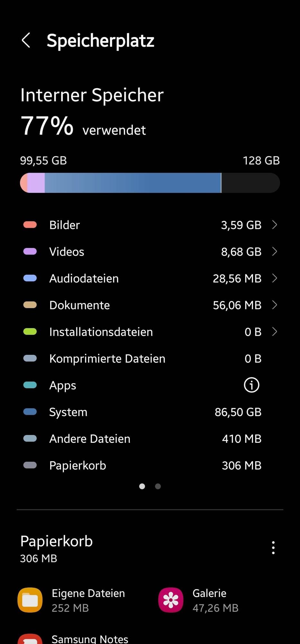Expand the Videos category chevron
Image resolution: width=300 pixels, height=644 pixels.
[274, 251]
